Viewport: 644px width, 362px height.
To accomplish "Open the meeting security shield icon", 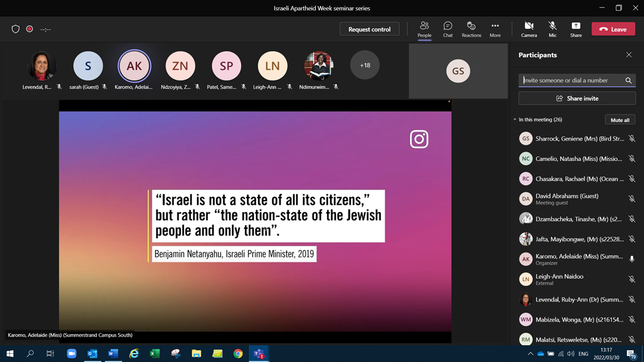I will tap(15, 29).
